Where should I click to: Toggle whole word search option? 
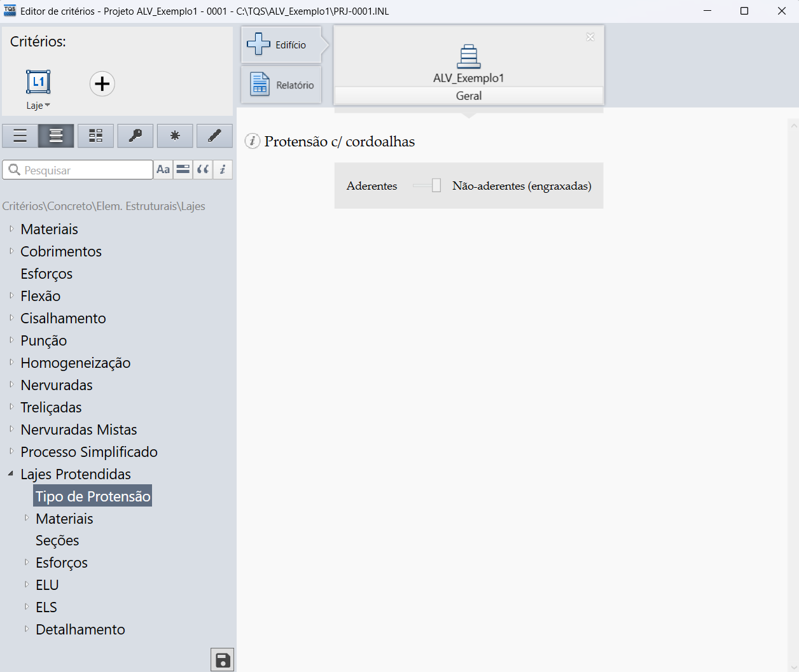click(183, 170)
